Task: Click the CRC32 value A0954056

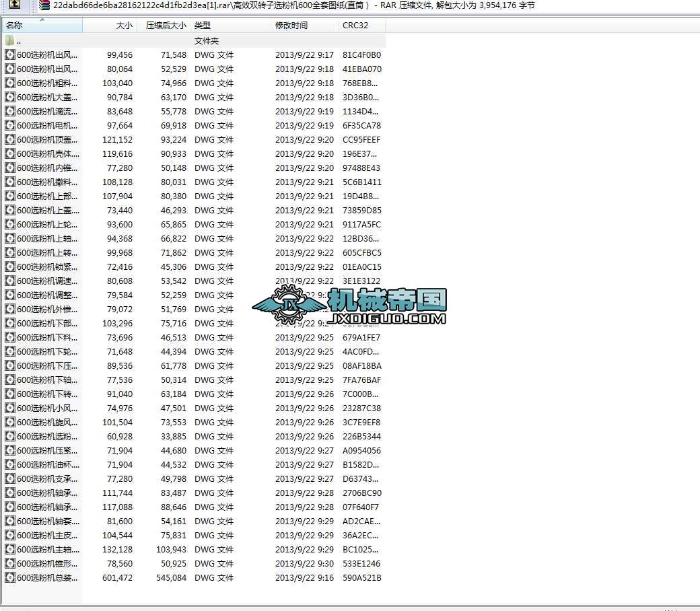Action: pos(361,451)
